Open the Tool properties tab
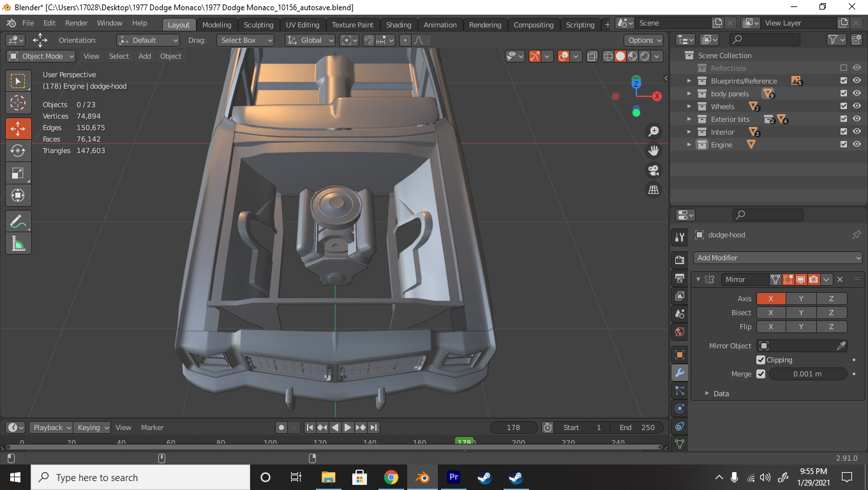The width and height of the screenshot is (868, 490). [679, 237]
